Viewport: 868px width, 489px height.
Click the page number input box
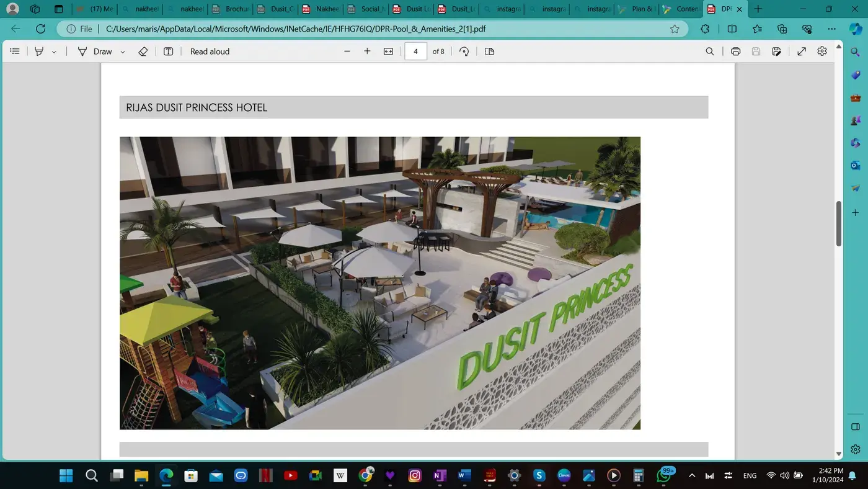(x=415, y=52)
